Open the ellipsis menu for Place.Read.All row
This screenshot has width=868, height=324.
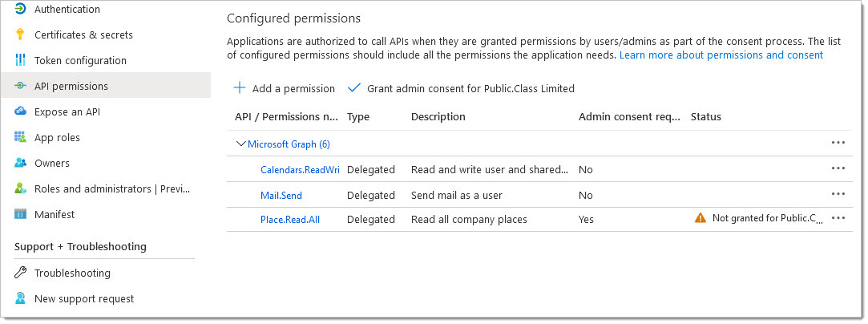[x=838, y=218]
